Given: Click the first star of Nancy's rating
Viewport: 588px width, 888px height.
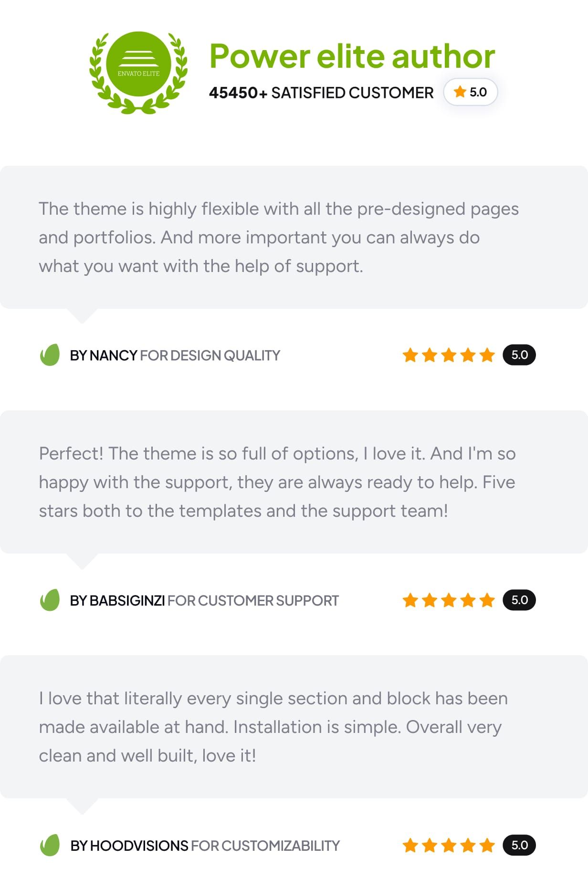Looking at the screenshot, I should click(410, 355).
